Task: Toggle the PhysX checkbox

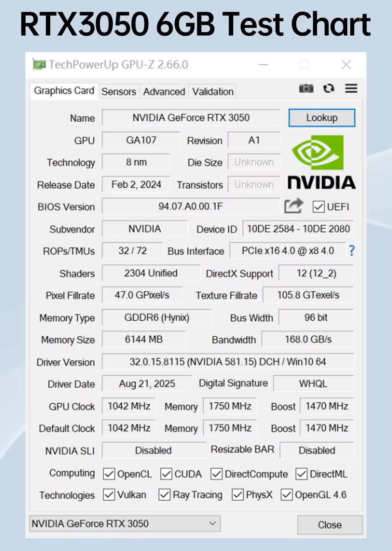Action: pos(238,494)
